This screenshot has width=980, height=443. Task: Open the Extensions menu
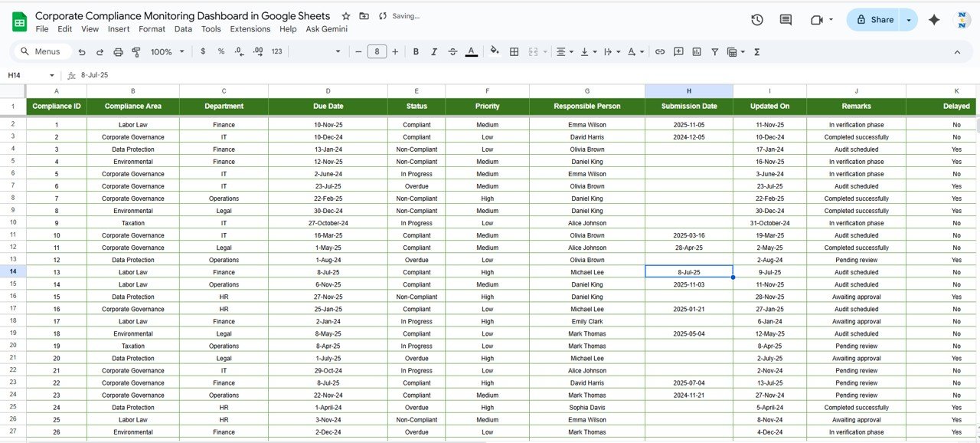(x=250, y=29)
